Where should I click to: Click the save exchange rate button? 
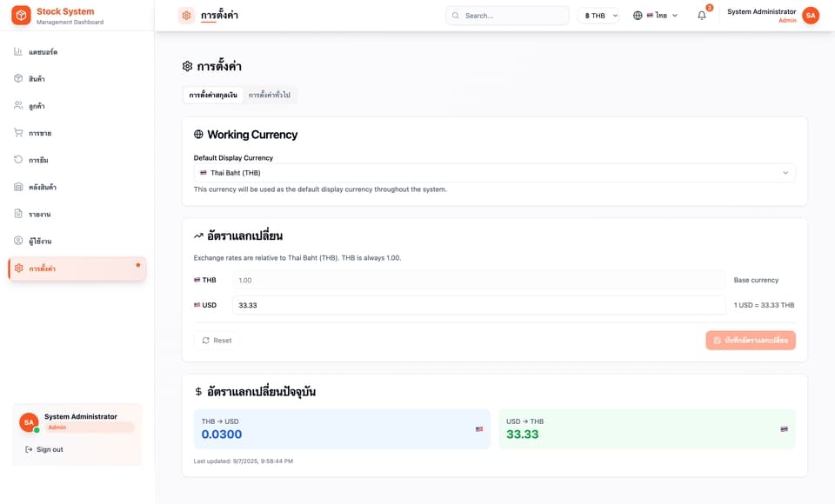coord(751,340)
